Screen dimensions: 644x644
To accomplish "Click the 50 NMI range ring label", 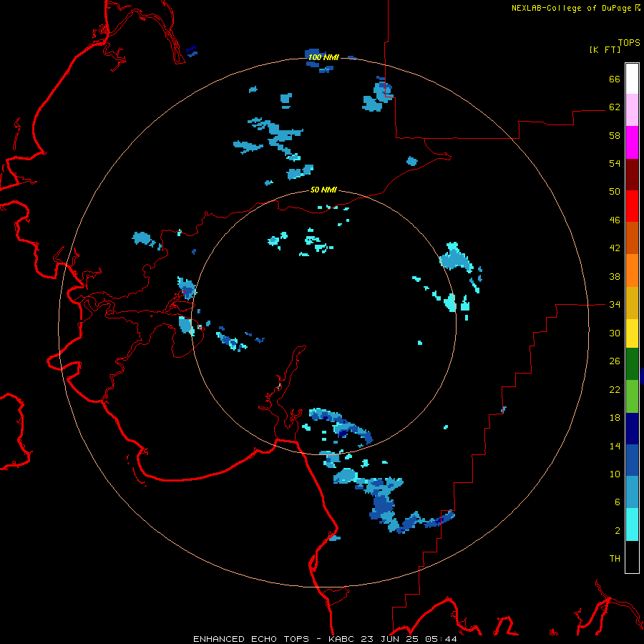I will [323, 190].
